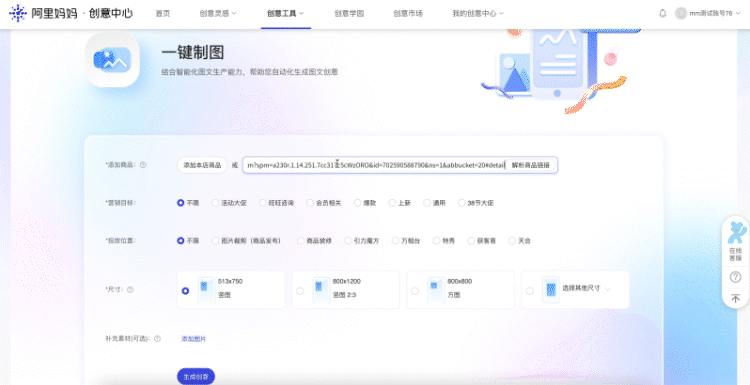Click the user avatar icon
The width and height of the screenshot is (750, 385).
(681, 13)
